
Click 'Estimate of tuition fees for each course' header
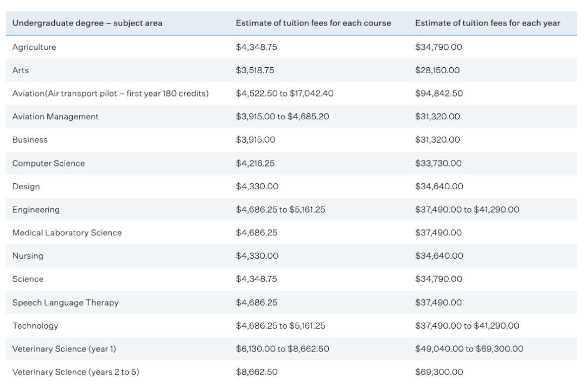click(x=313, y=23)
